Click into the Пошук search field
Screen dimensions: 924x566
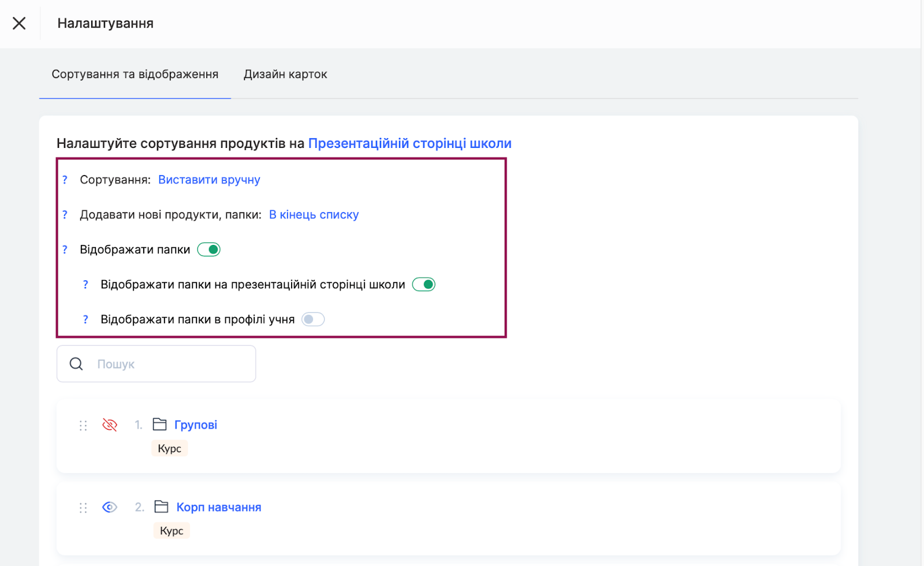(167, 364)
